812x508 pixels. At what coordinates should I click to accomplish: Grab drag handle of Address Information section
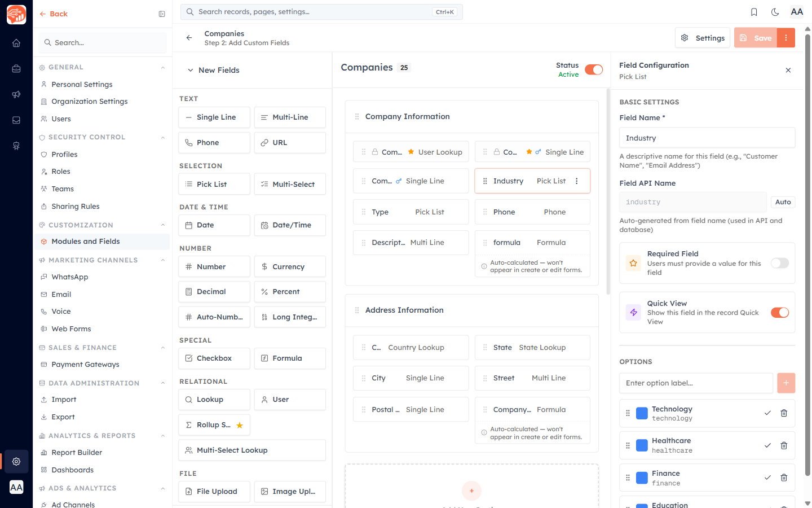pos(357,310)
